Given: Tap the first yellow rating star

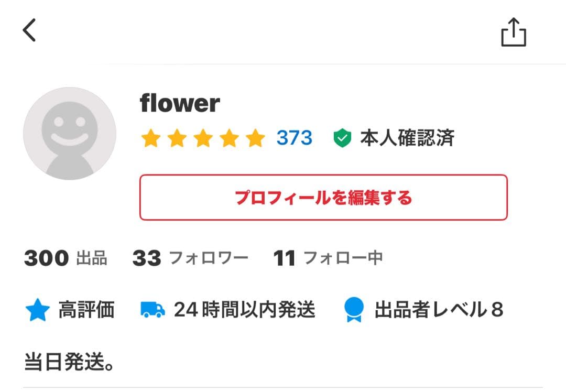Looking at the screenshot, I should 150,138.
